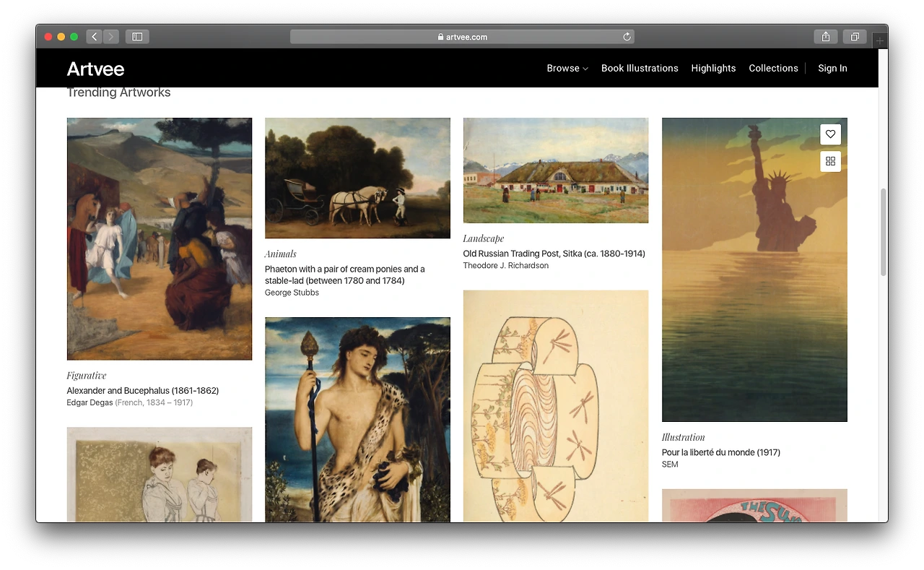Open the dragonfly folding screen illustration

pos(556,406)
